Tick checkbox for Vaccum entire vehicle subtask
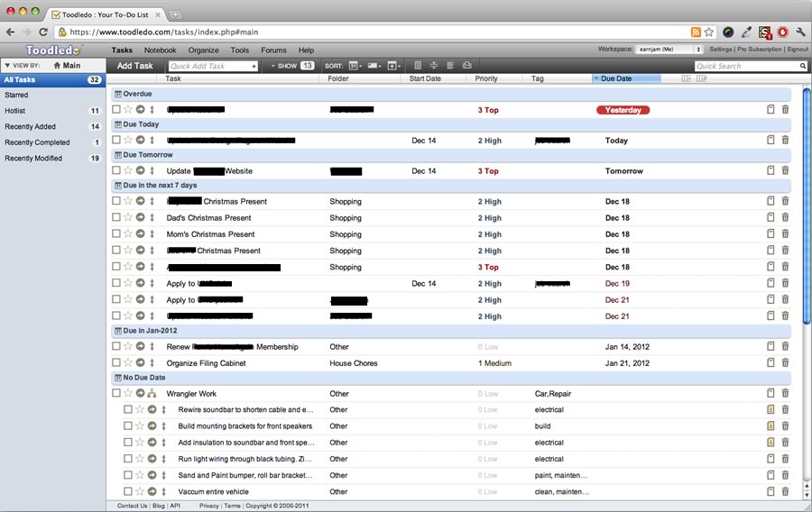This screenshot has width=812, height=512. (x=128, y=492)
